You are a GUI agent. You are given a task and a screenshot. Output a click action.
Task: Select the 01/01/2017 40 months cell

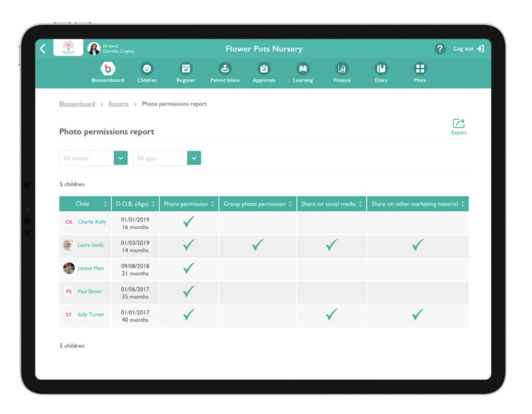(135, 316)
